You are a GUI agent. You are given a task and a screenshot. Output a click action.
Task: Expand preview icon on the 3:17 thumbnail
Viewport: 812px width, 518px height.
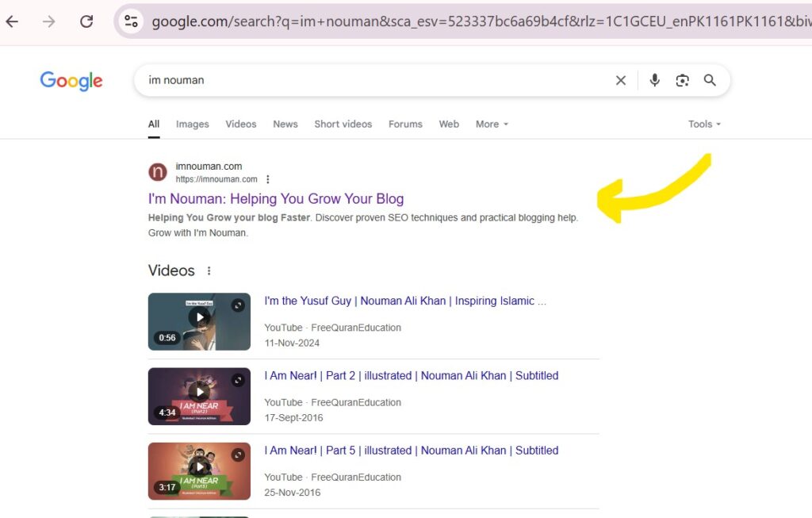(x=238, y=455)
